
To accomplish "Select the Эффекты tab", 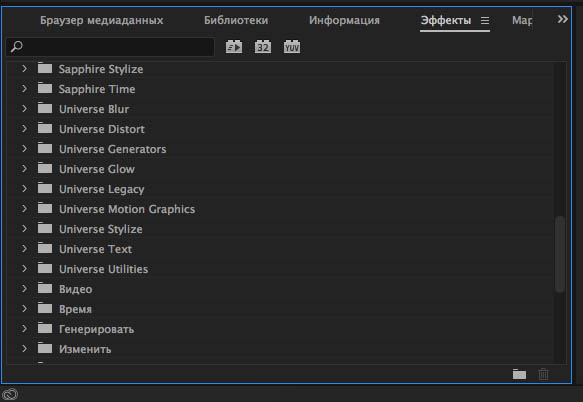I will tap(446, 20).
